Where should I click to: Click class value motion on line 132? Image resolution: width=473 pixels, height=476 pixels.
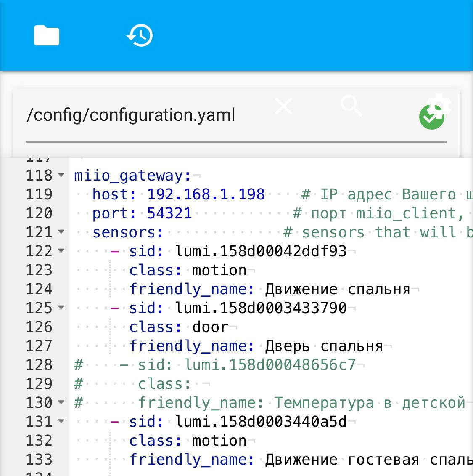(219, 441)
